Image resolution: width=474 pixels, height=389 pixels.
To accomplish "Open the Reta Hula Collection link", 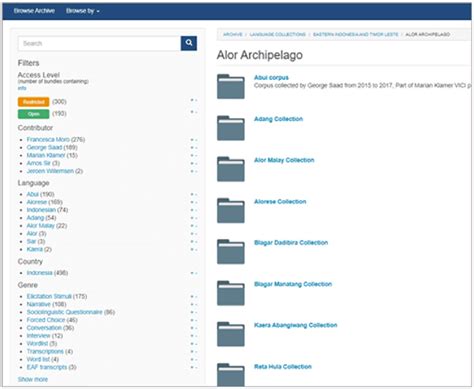I will pos(283,367).
